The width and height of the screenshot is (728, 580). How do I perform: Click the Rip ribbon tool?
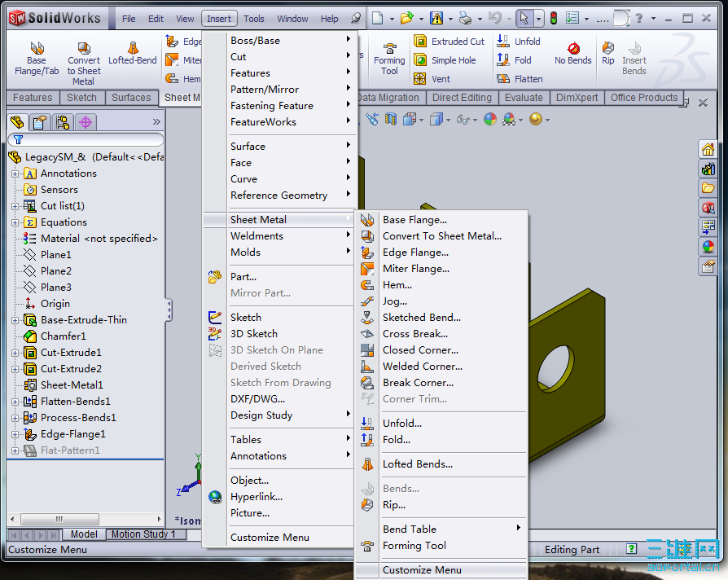(x=607, y=54)
